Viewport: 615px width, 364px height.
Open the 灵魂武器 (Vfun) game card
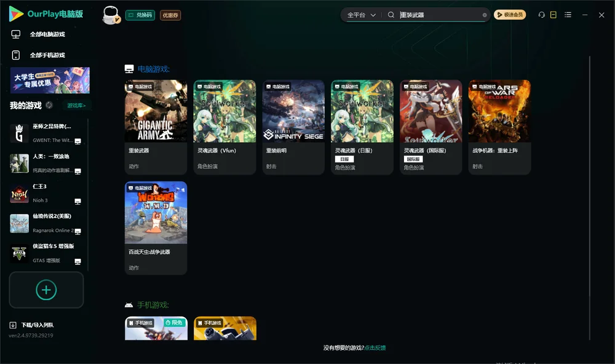click(224, 127)
